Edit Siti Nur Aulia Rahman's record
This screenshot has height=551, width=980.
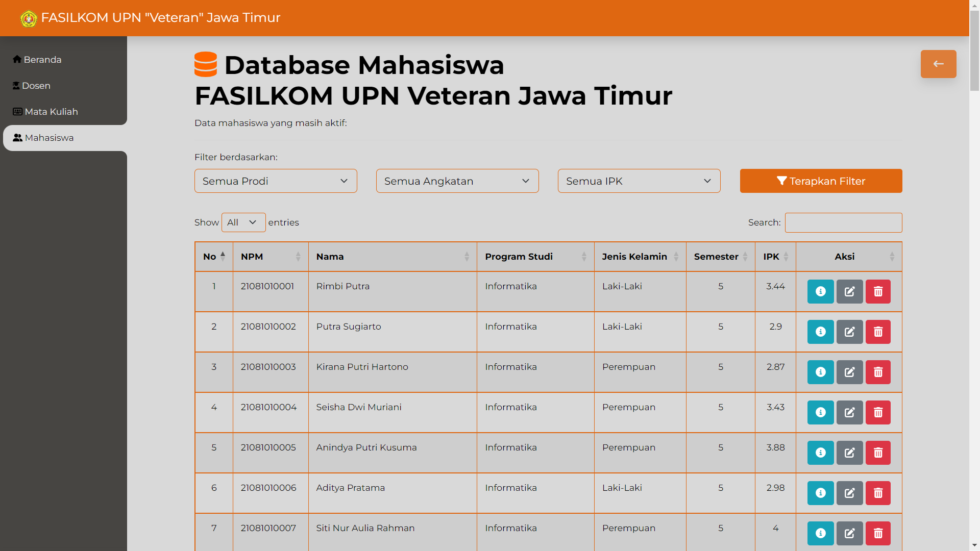pyautogui.click(x=849, y=533)
